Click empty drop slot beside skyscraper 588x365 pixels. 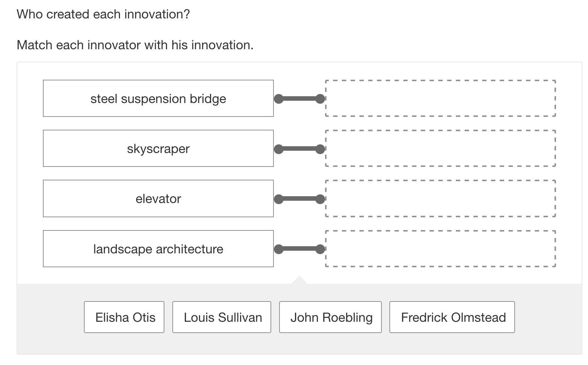440,148
